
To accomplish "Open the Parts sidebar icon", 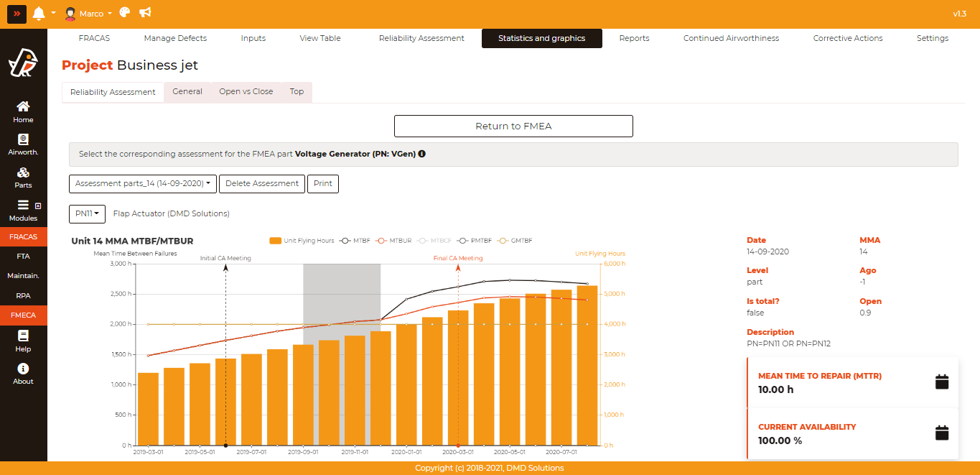I will click(x=23, y=177).
